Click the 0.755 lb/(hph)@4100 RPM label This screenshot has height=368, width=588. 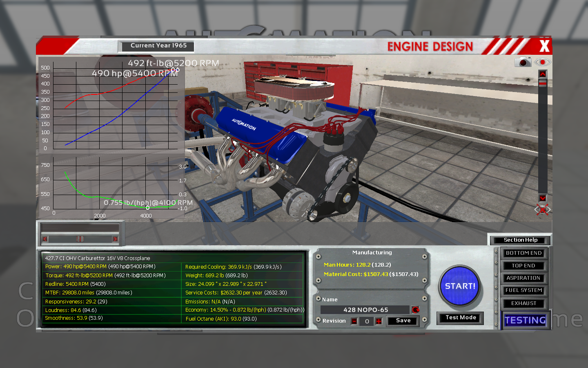pos(148,203)
